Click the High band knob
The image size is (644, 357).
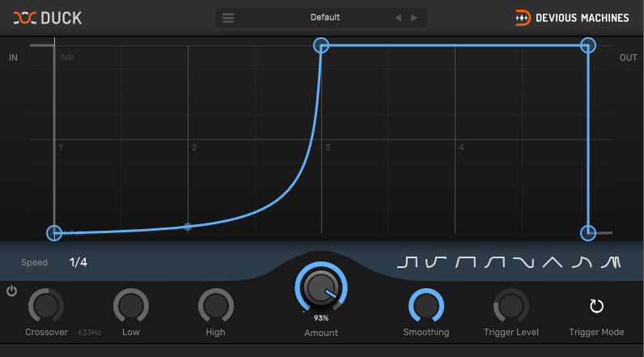point(216,306)
